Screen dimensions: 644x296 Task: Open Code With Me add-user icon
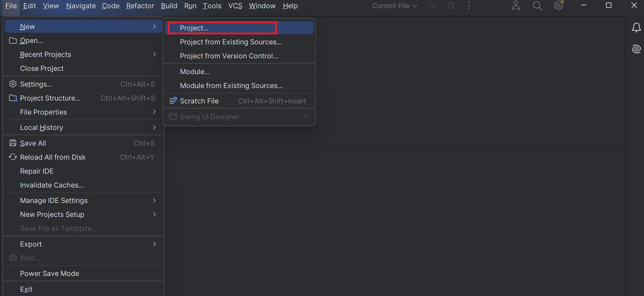516,6
